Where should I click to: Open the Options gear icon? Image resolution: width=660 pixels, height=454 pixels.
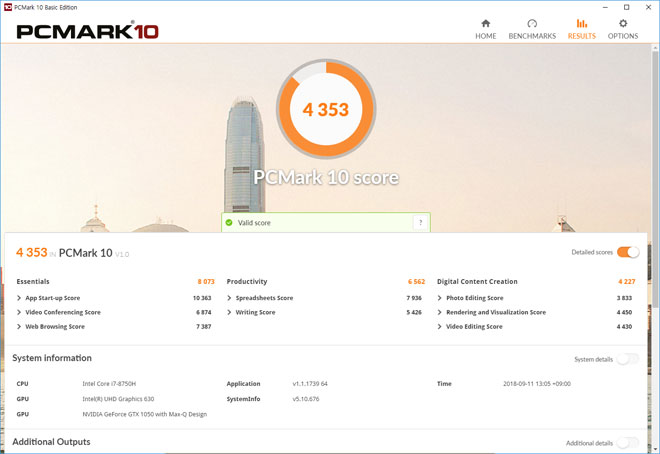622,23
